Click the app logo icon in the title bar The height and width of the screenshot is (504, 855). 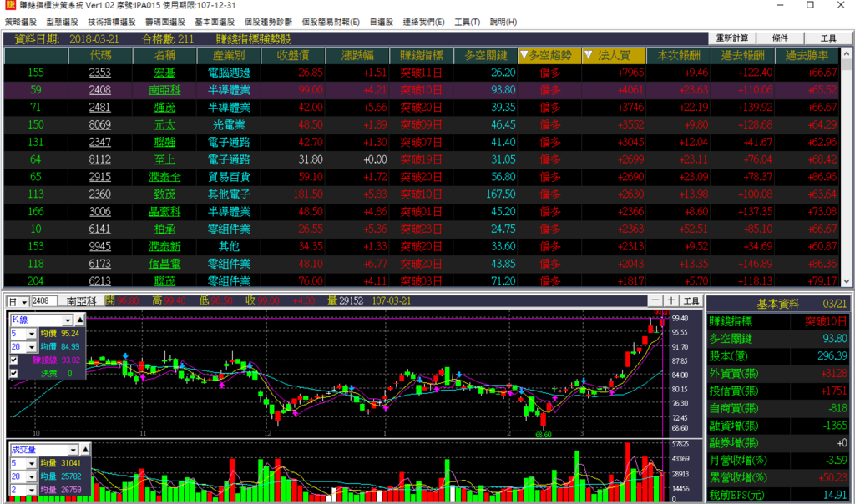pos(10,5)
